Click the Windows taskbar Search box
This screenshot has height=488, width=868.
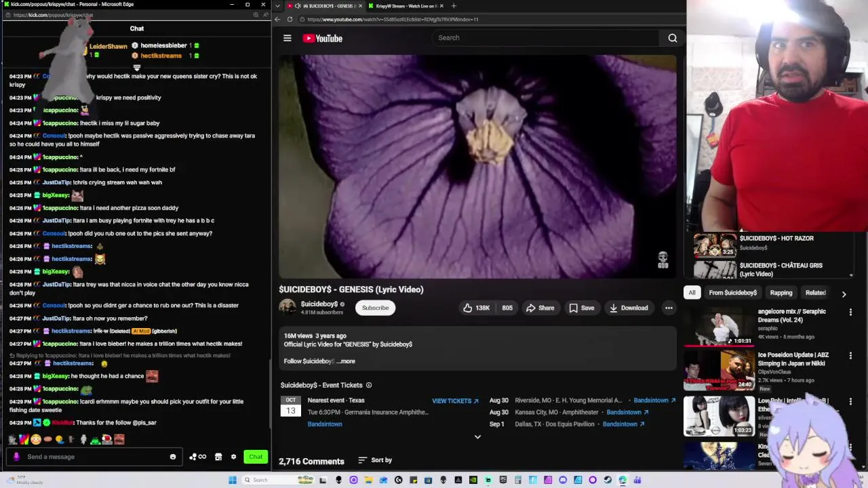(x=278, y=480)
